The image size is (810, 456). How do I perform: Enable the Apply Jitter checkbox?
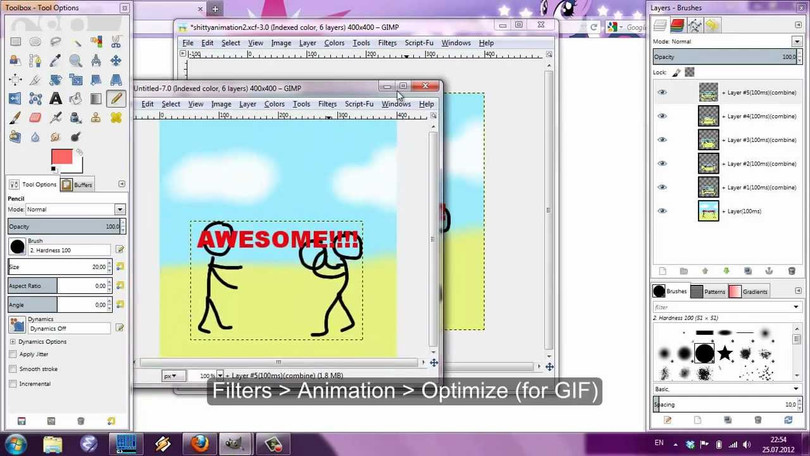(x=12, y=354)
